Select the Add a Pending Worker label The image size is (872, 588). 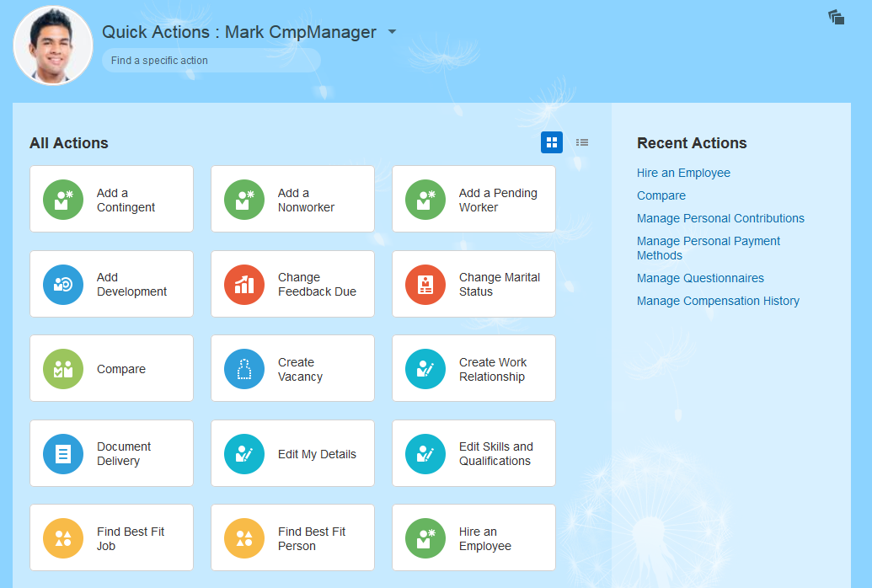pos(498,200)
